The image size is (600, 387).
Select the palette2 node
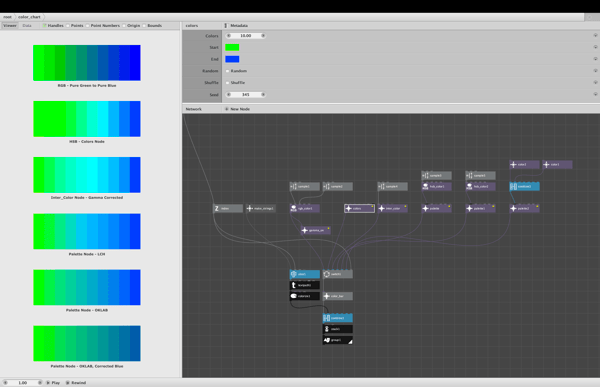coord(525,208)
